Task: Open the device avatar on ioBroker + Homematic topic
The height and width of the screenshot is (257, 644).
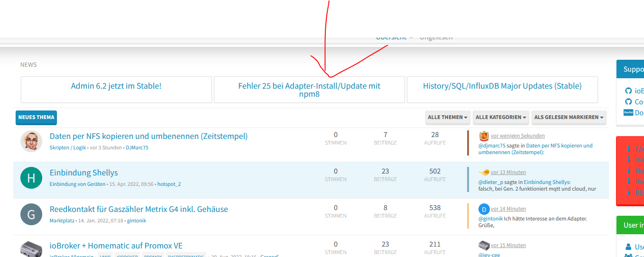Action: click(x=31, y=248)
